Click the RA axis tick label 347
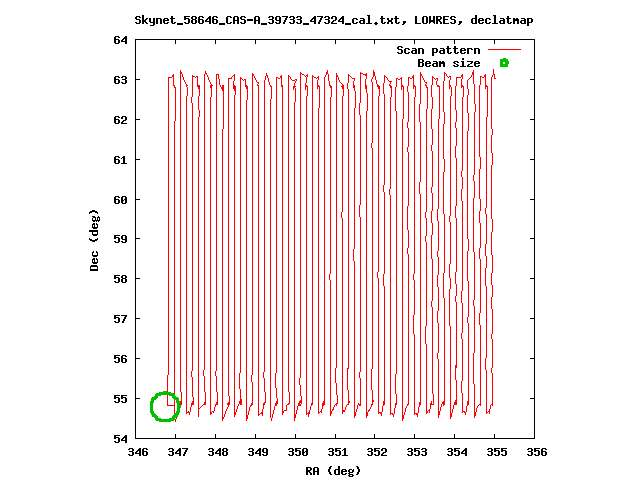The image size is (640, 480). (x=178, y=452)
